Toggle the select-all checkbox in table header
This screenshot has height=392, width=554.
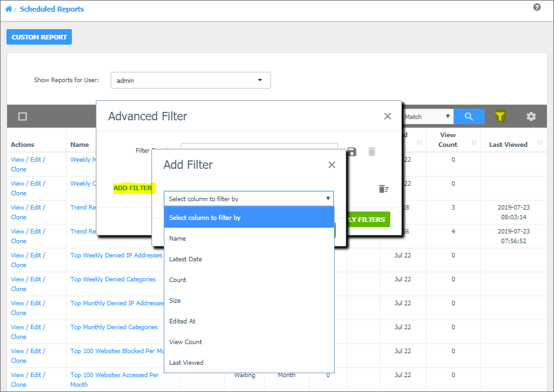pyautogui.click(x=23, y=116)
